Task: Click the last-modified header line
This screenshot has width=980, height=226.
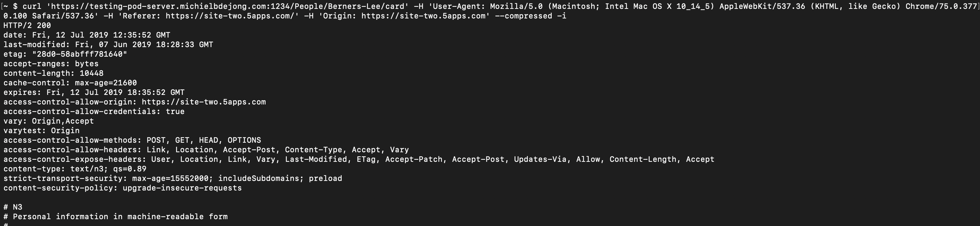Action: pyautogui.click(x=108, y=45)
